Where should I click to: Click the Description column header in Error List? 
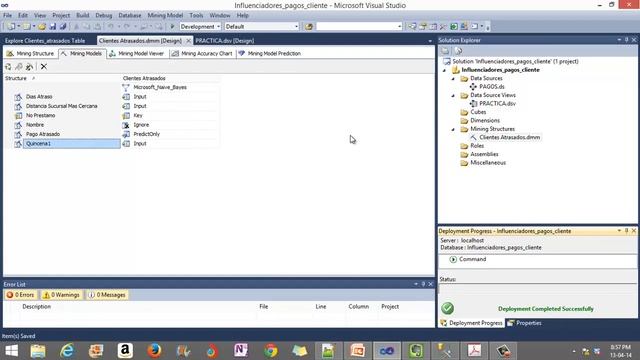coord(37,307)
